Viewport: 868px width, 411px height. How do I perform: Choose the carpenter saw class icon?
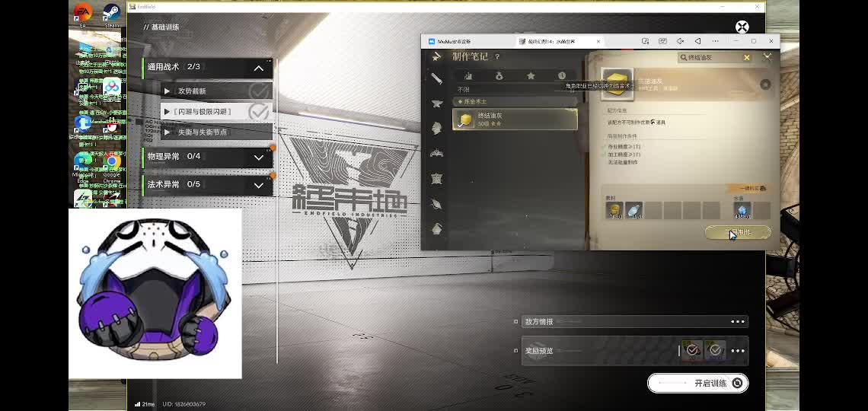(x=437, y=78)
